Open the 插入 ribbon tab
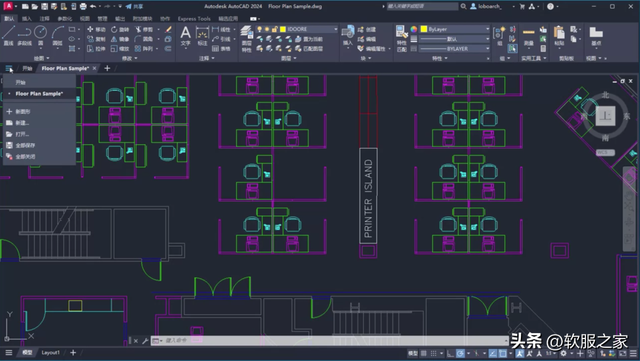The height and width of the screenshot is (361, 640). pos(27,18)
